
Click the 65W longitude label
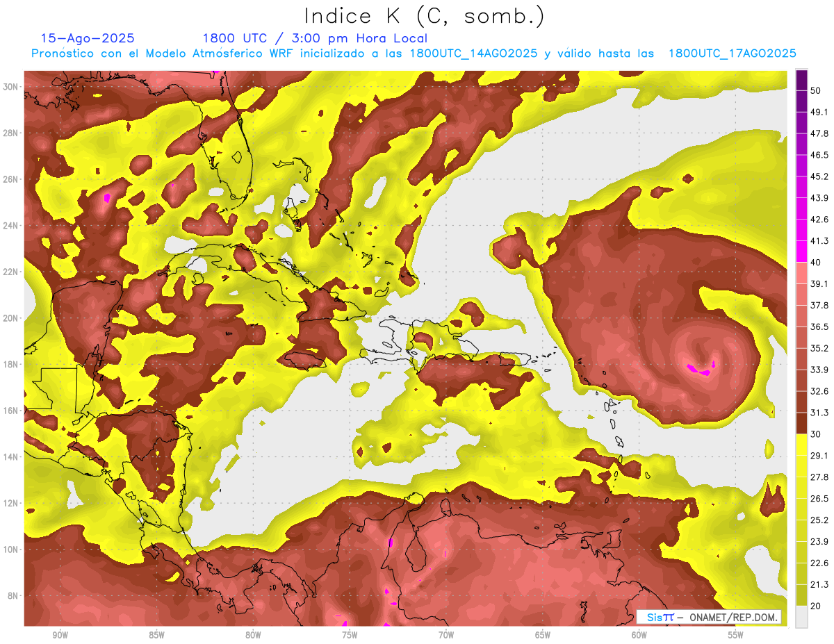(543, 635)
